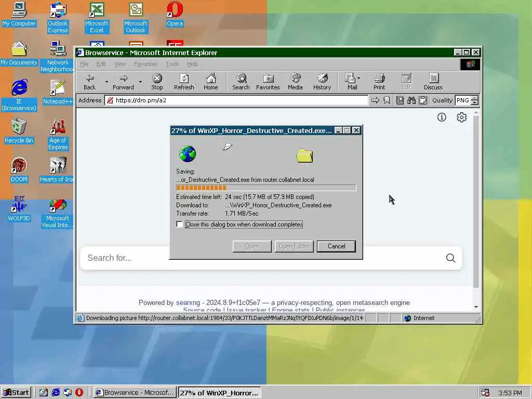Open the DOOM desktop icon
Image resolution: width=532 pixels, height=399 pixels.
pyautogui.click(x=19, y=170)
